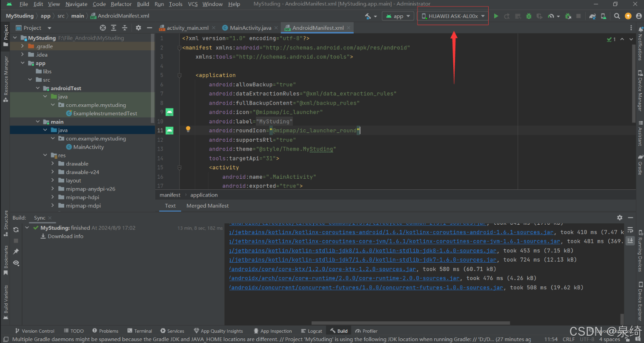
Task: Open HUAWEI ASK-AL00x device dropdown
Action: point(453,16)
